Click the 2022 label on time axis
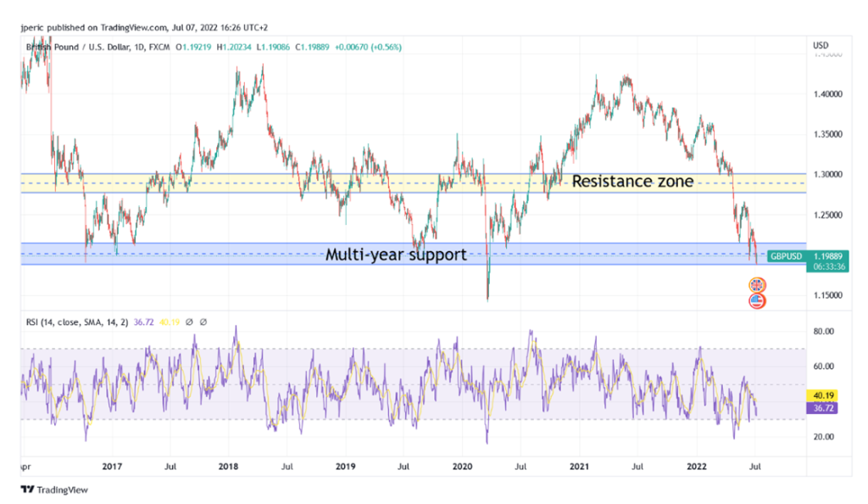The image size is (868, 504). point(696,466)
